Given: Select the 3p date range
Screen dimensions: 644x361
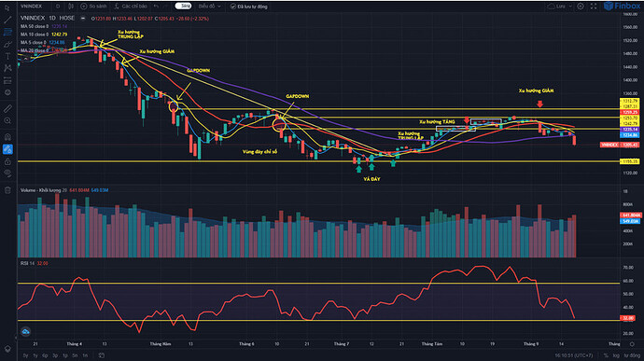Looking at the screenshot, I should coord(55,355).
